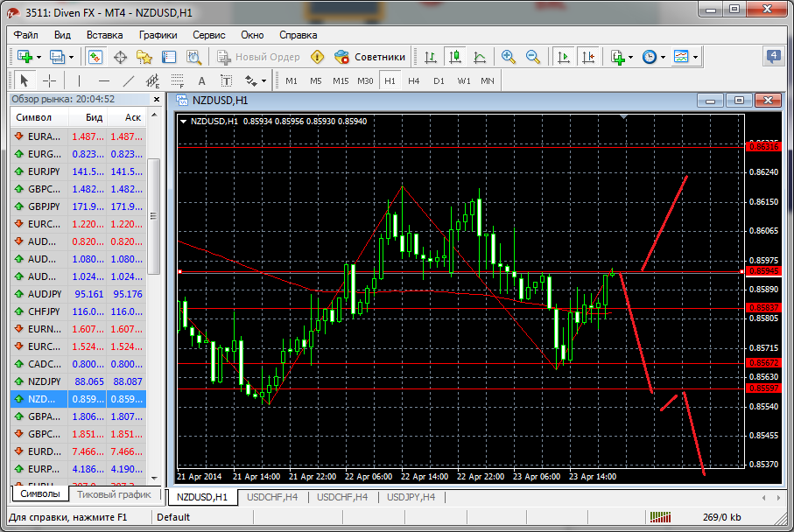Click the New Order button (Новый Ордер)

point(258,57)
